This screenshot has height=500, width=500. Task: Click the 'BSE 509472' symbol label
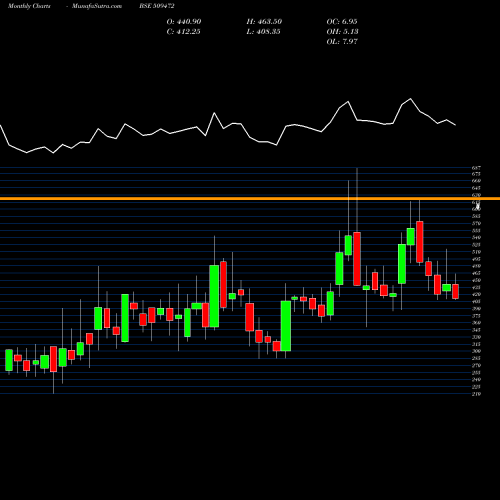click(x=157, y=6)
